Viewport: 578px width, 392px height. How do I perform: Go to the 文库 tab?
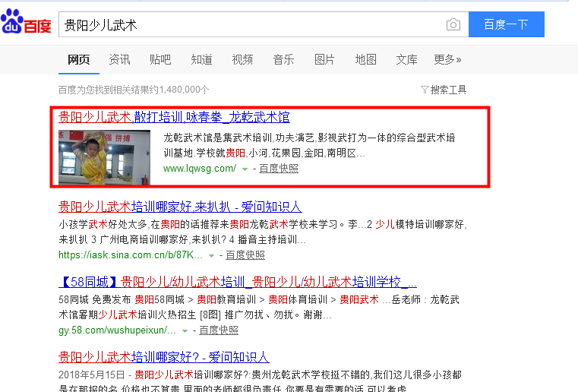click(406, 59)
